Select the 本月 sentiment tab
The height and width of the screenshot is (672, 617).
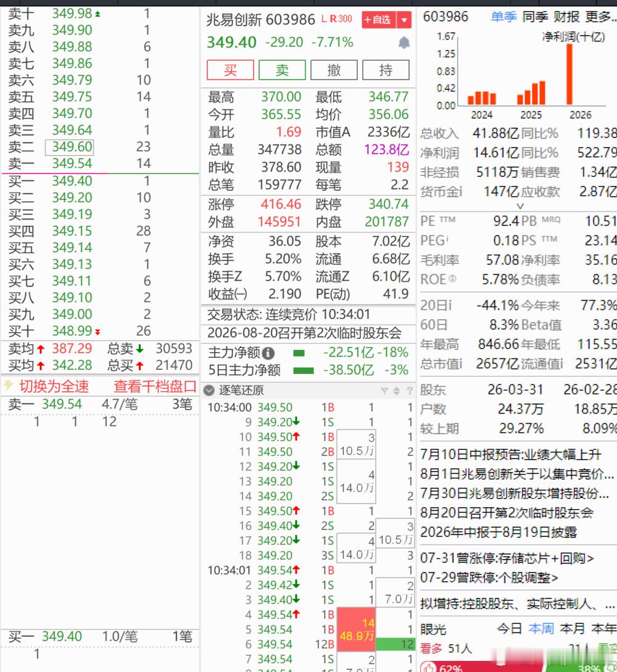click(x=573, y=629)
